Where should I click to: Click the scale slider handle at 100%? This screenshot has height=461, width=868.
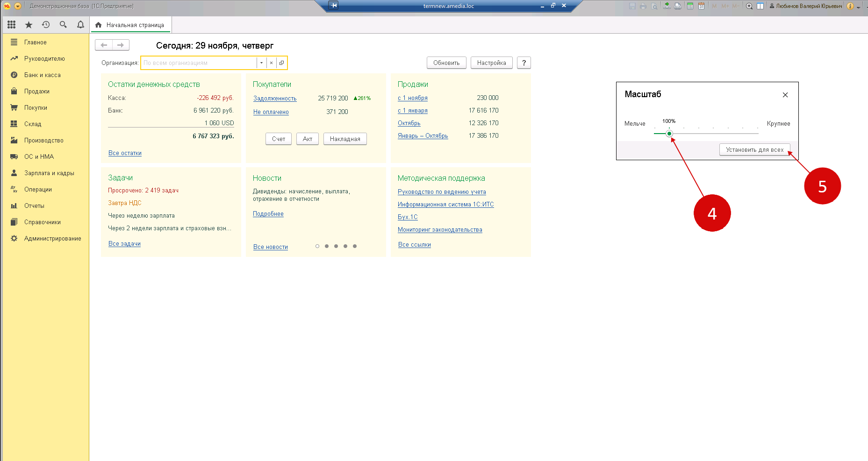669,134
